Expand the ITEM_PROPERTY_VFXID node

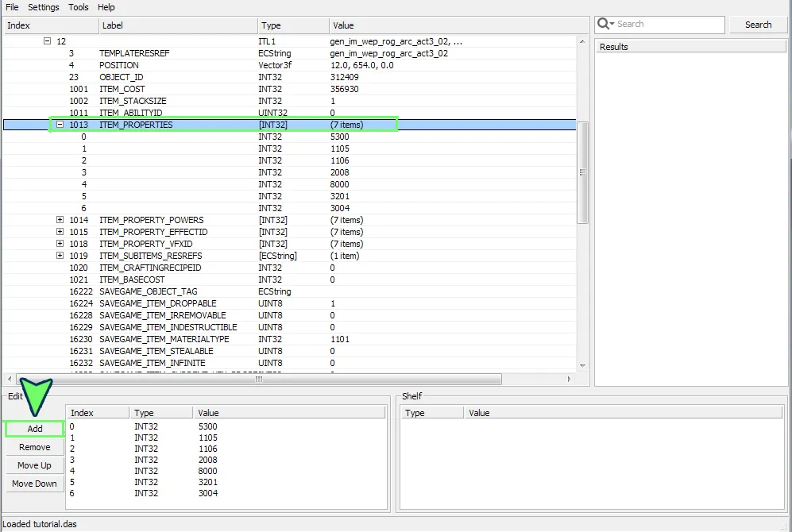[x=60, y=244]
